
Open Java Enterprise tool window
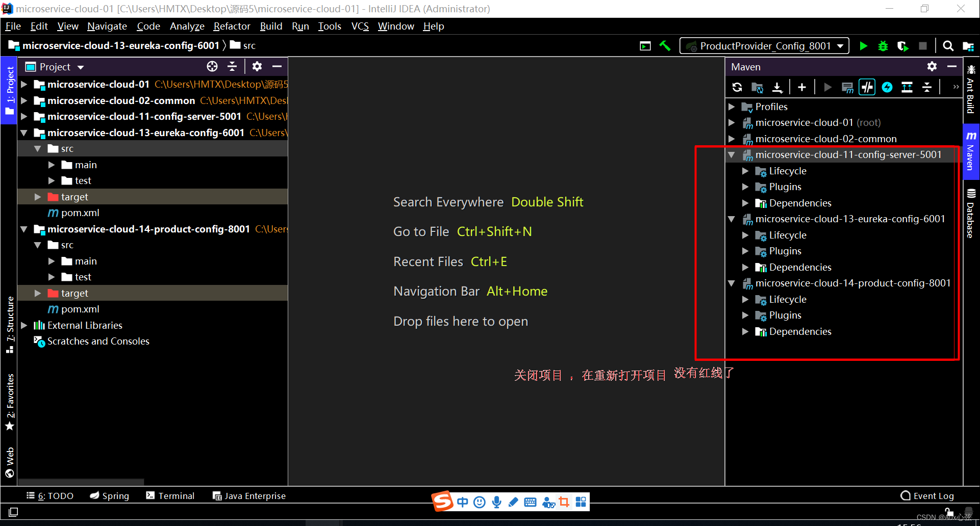249,496
